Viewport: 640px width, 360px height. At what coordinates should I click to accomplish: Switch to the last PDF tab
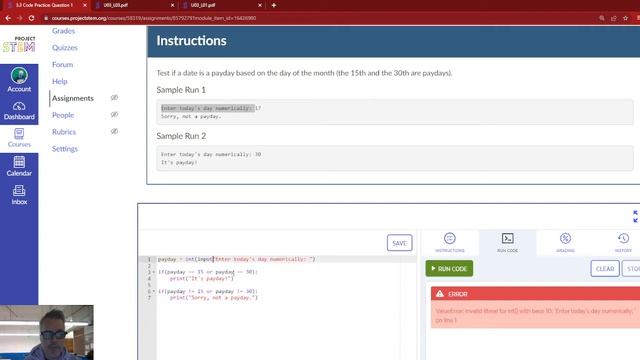tap(221, 5)
